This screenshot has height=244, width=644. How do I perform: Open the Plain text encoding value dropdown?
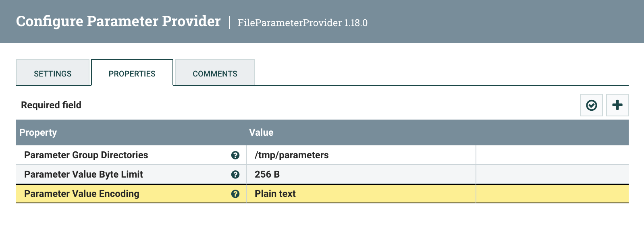(275, 194)
